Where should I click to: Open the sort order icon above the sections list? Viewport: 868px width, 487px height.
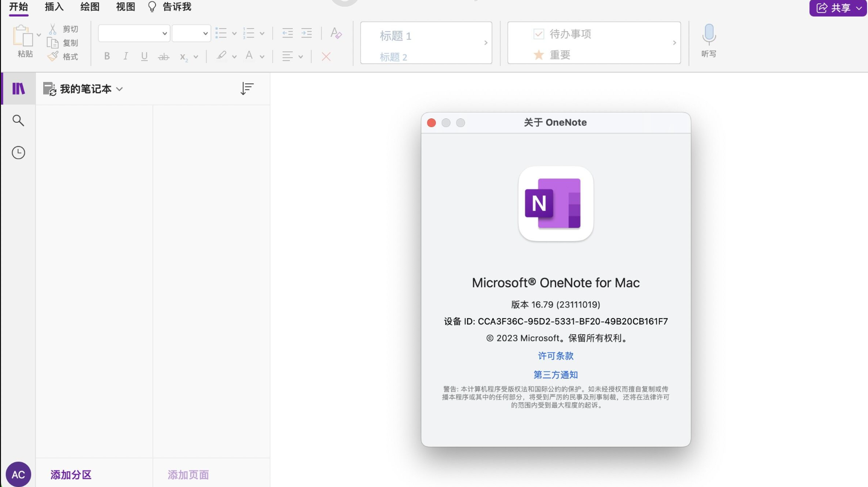247,88
